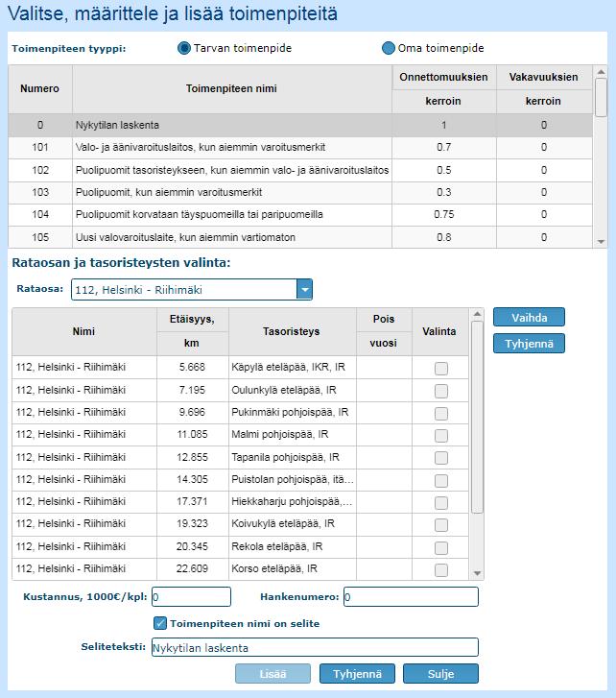Tick the checkbox for Tapanila pohjoispää
This screenshot has width=616, height=698.
point(440,458)
